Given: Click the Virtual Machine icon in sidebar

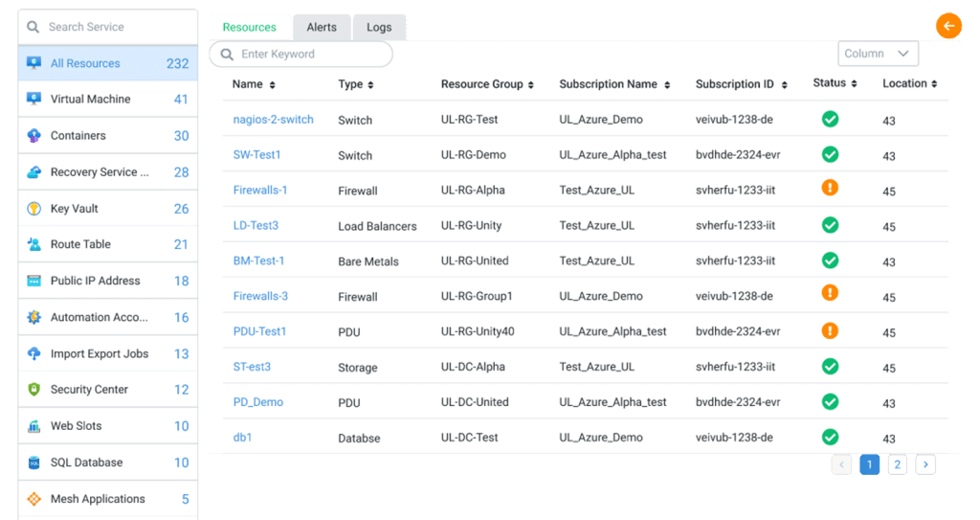Looking at the screenshot, I should [x=33, y=99].
